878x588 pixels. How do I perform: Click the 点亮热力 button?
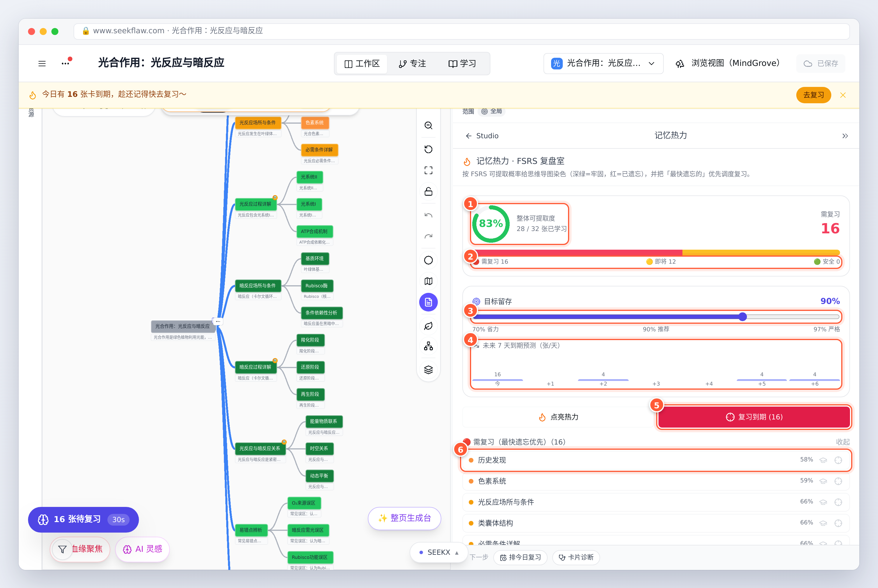pyautogui.click(x=558, y=417)
